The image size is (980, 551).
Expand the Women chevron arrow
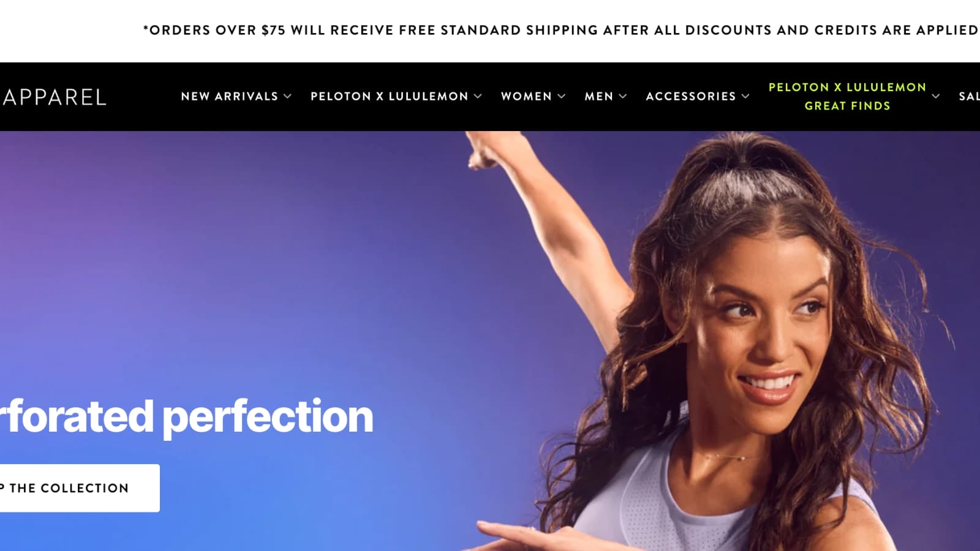pos(561,96)
